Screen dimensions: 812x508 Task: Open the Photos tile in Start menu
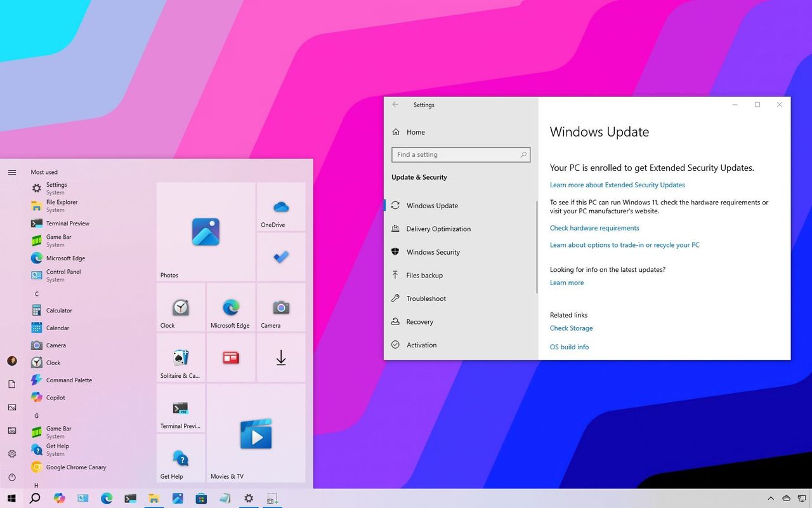click(x=206, y=232)
